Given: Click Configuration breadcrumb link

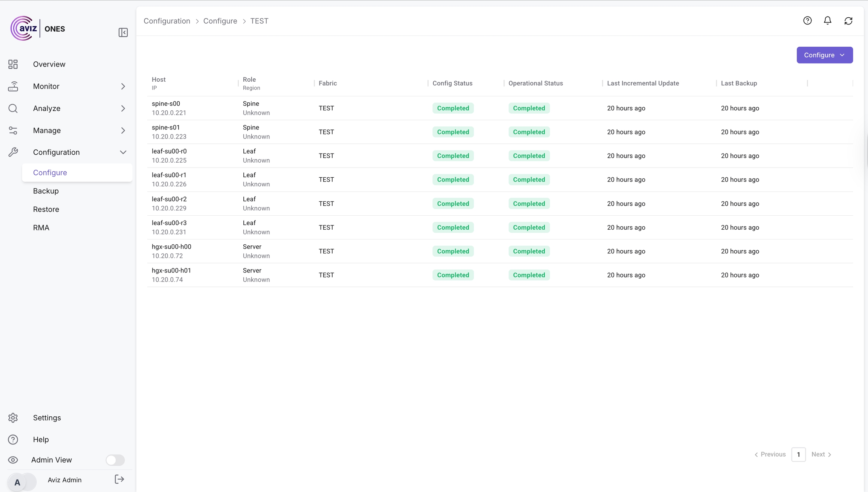Looking at the screenshot, I should pyautogui.click(x=167, y=21).
